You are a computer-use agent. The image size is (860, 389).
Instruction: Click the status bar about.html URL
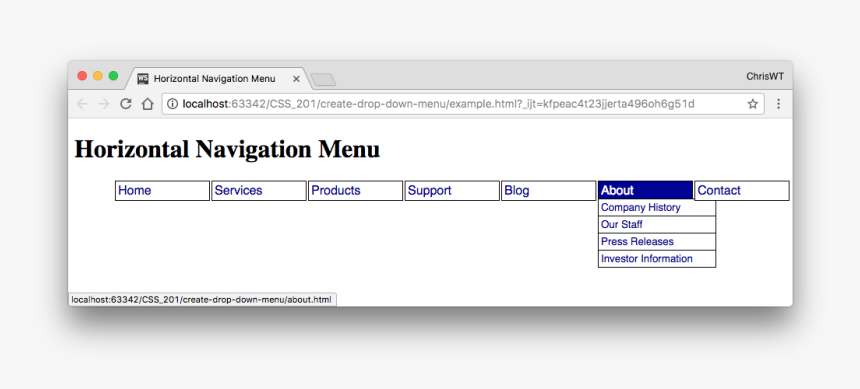tap(201, 300)
